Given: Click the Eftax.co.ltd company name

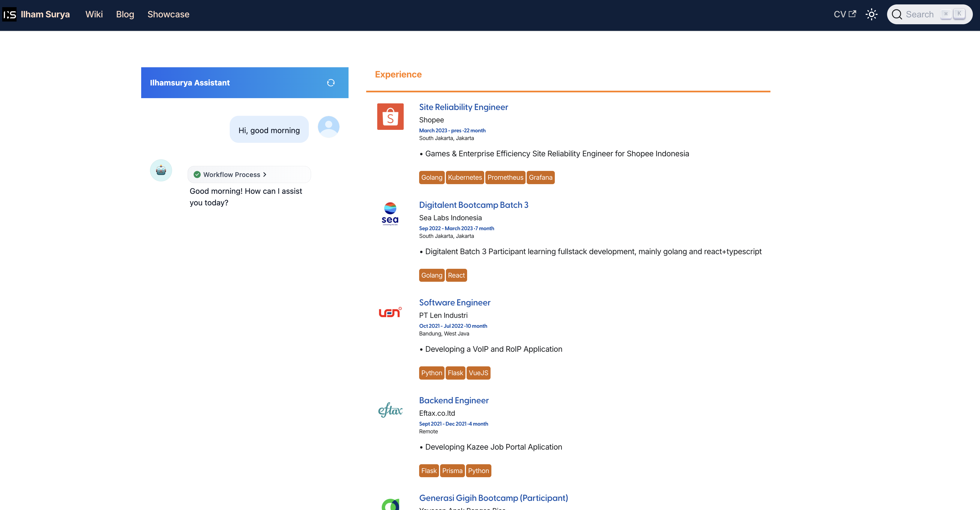Looking at the screenshot, I should point(437,414).
